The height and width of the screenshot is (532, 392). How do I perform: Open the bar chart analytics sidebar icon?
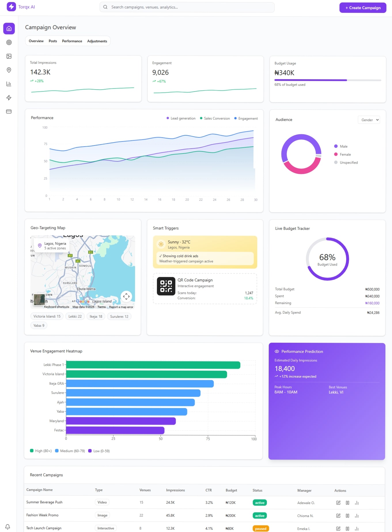(x=9, y=84)
